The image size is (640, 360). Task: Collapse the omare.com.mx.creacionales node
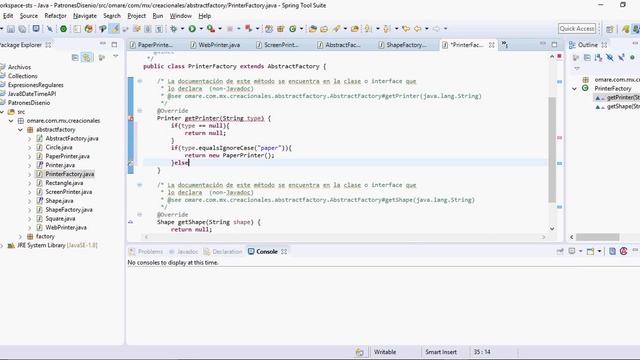(11, 120)
